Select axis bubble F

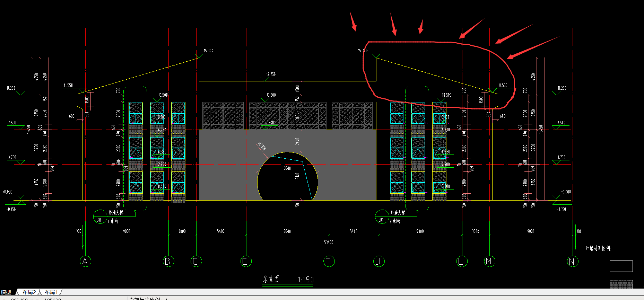tap(329, 261)
